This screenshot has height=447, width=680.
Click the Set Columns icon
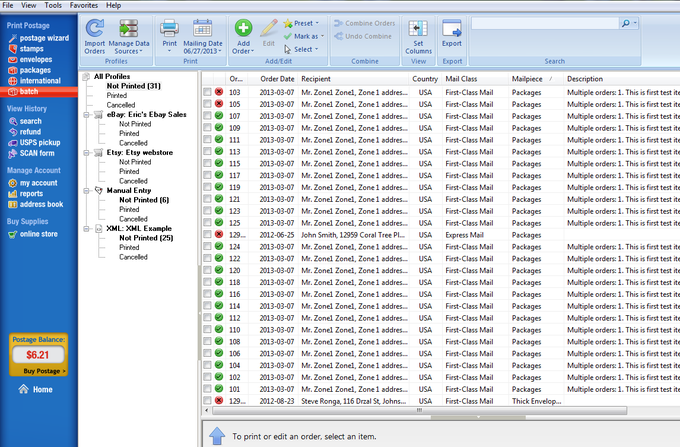coord(421,27)
